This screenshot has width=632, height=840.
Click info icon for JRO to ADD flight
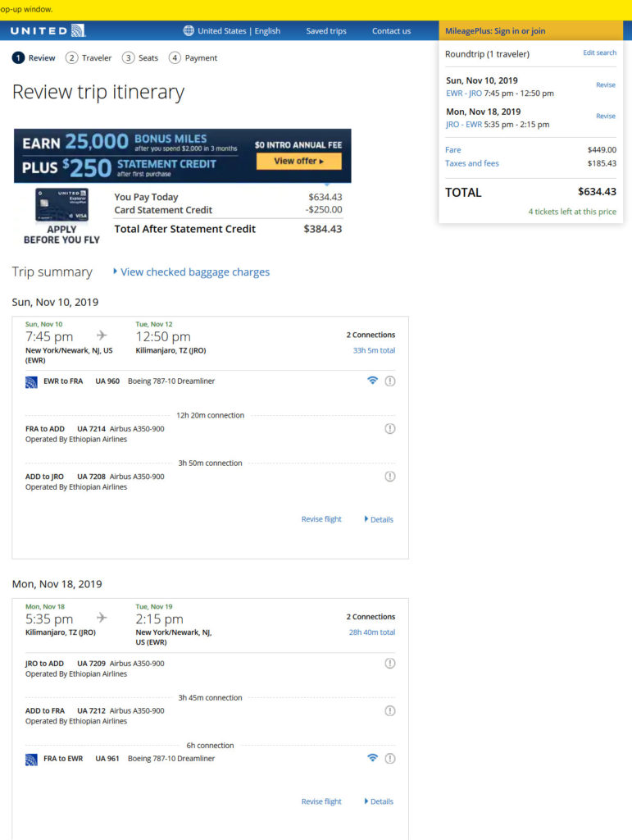[x=390, y=663]
